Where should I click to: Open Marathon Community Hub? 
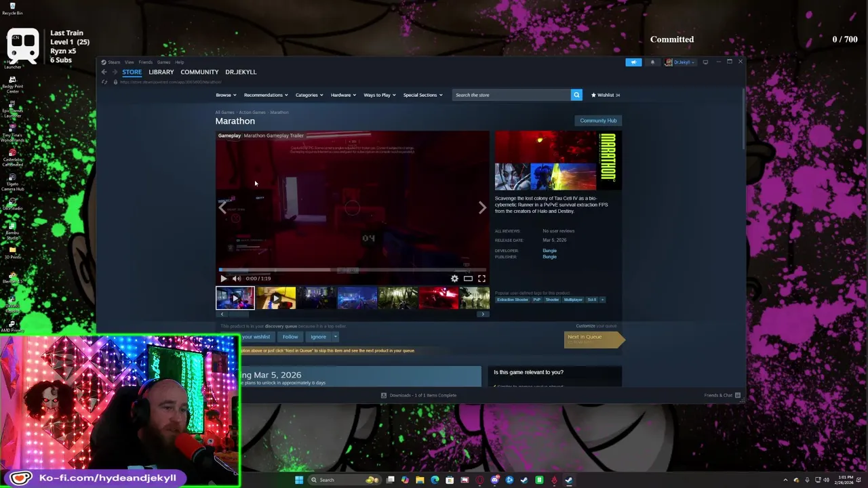(x=598, y=121)
